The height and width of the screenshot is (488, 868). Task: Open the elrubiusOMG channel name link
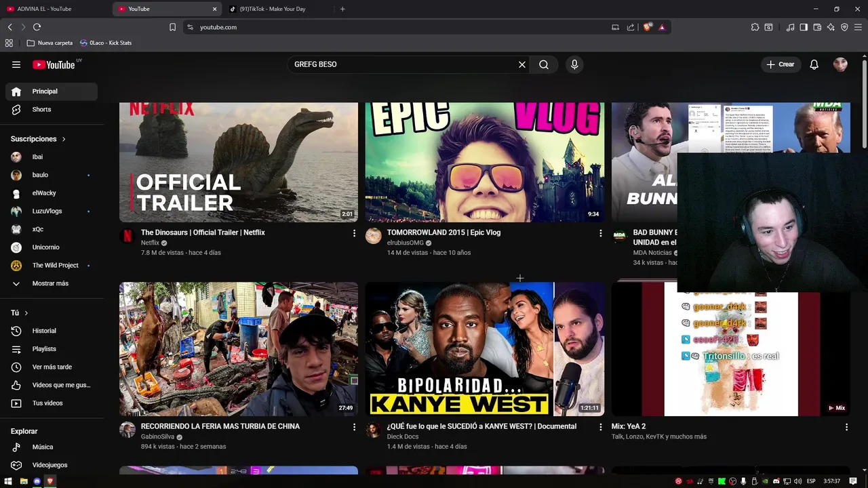[405, 243]
